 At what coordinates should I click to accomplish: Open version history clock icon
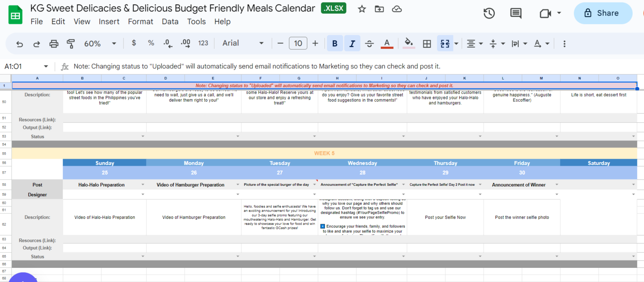coord(489,13)
